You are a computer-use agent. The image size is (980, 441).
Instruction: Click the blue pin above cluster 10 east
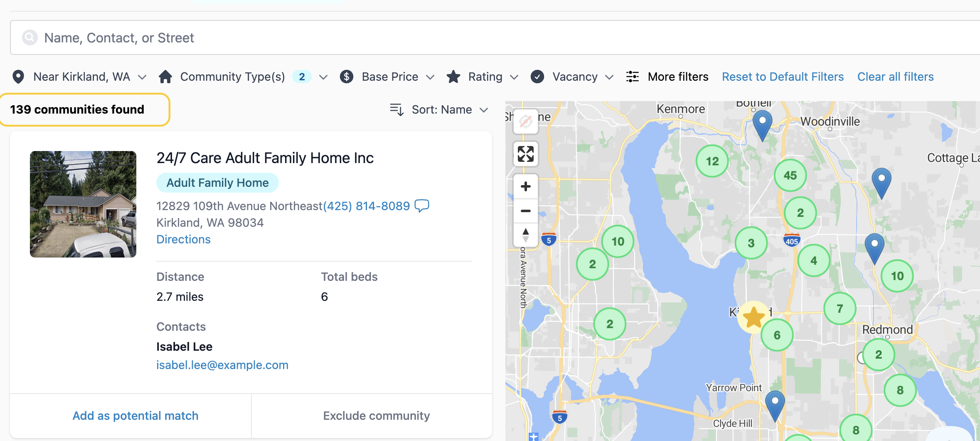pos(874,248)
